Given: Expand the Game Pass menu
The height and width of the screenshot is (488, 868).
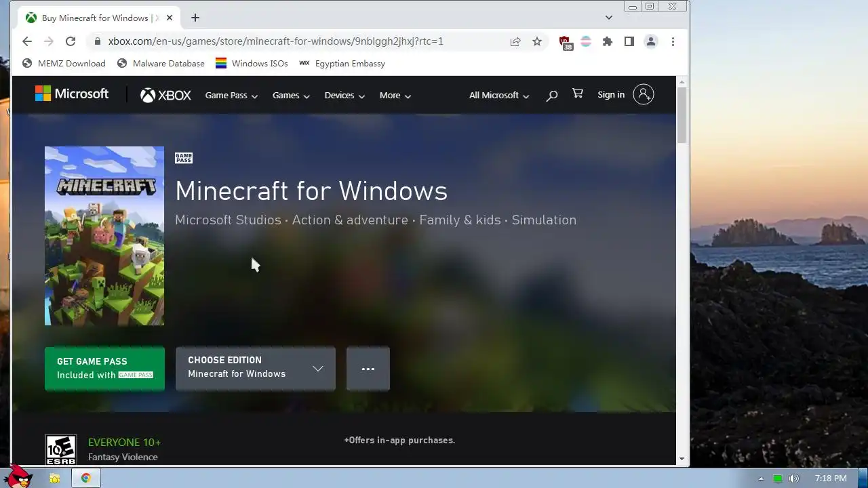Looking at the screenshot, I should coord(231,96).
